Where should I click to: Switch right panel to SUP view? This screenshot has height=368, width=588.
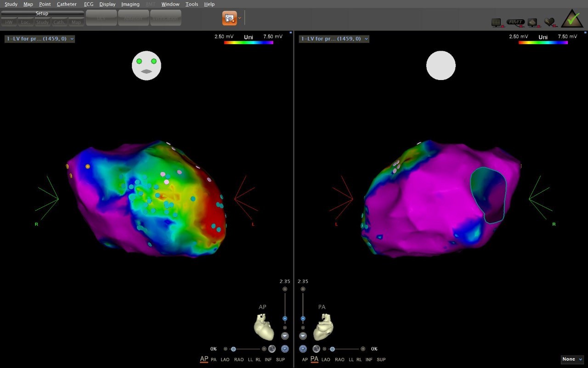pyautogui.click(x=381, y=360)
